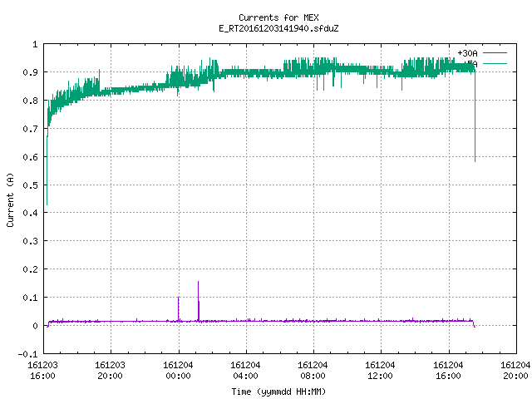Select the filename 'E_RT20161203141940.sfduZ' subtitle

pos(278,28)
